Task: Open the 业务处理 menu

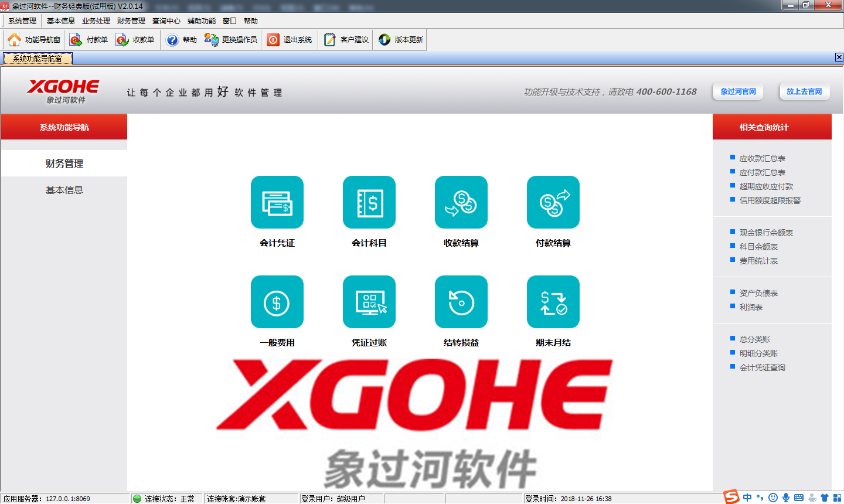Action: pyautogui.click(x=96, y=21)
